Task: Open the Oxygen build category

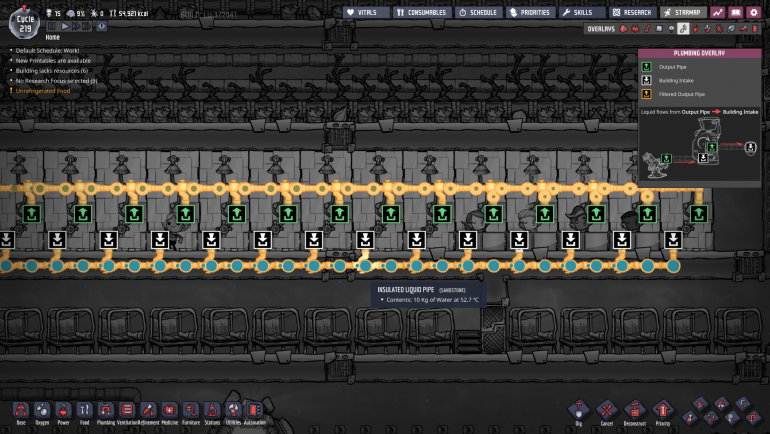Action: [42, 410]
